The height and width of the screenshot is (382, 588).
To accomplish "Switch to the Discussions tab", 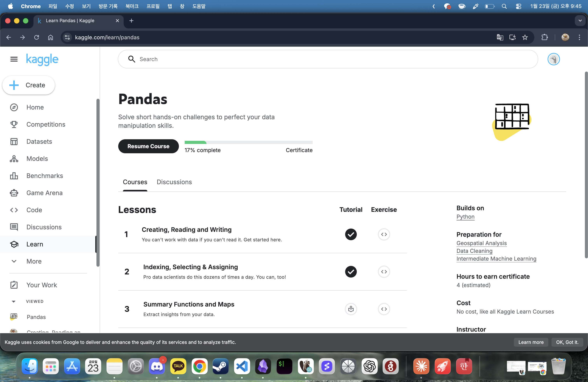I will click(x=174, y=182).
